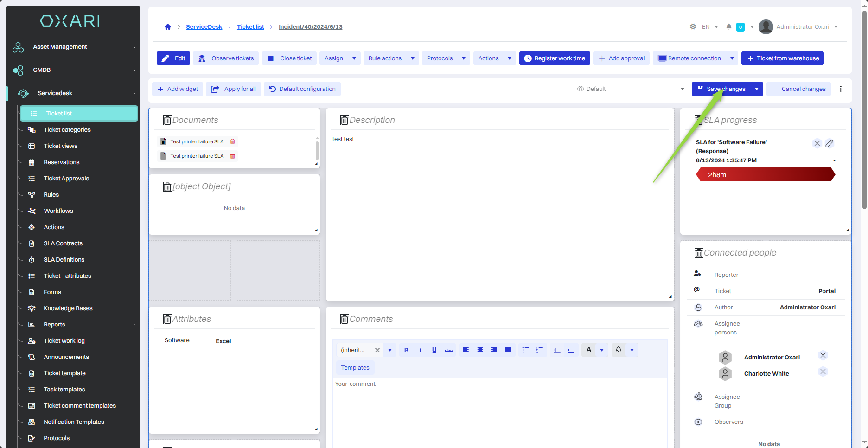Open the font color picker
868x448 pixels.
click(x=589, y=350)
